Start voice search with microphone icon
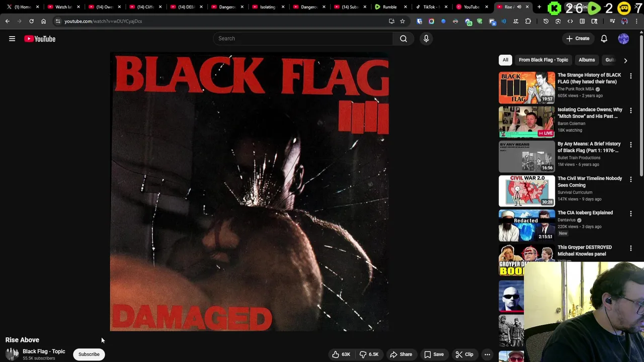644x362 pixels. 426,38
